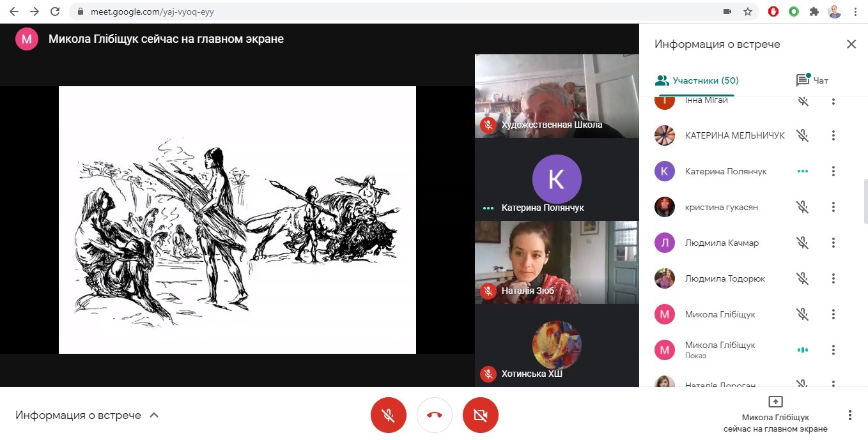The height and width of the screenshot is (440, 868).
Task: Open the Chrome profile avatar
Action: (x=834, y=11)
